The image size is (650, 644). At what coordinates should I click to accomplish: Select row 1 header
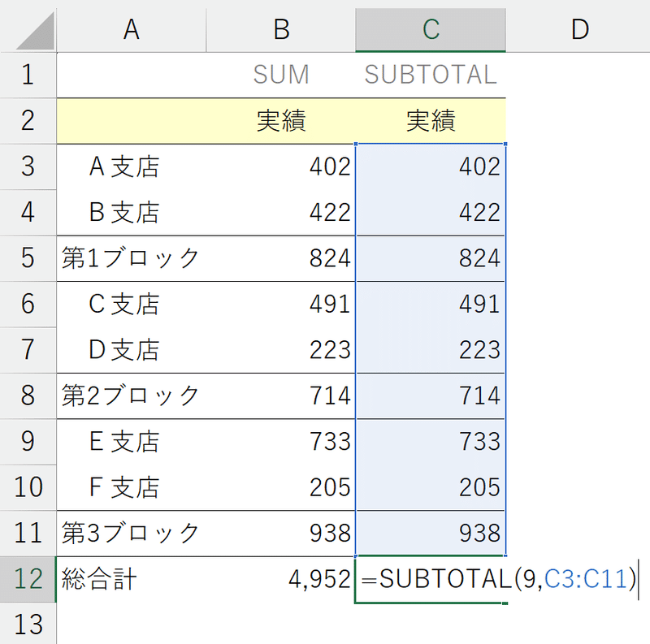(x=28, y=76)
